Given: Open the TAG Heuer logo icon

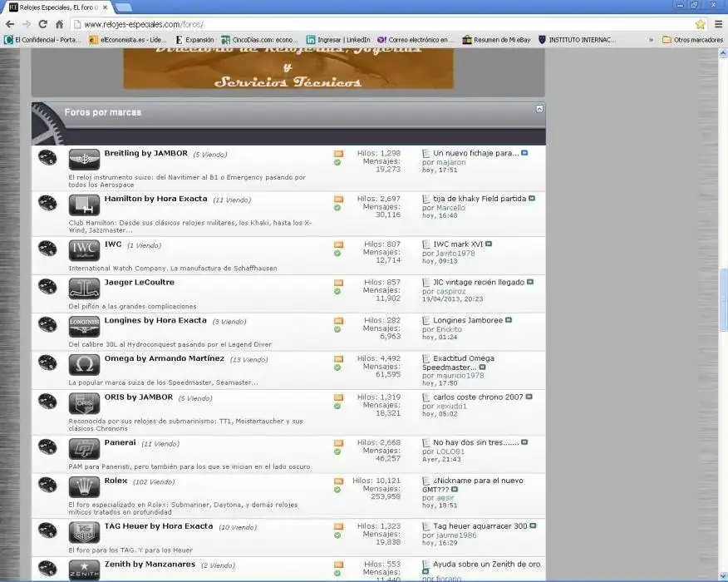Looking at the screenshot, I should tap(84, 532).
